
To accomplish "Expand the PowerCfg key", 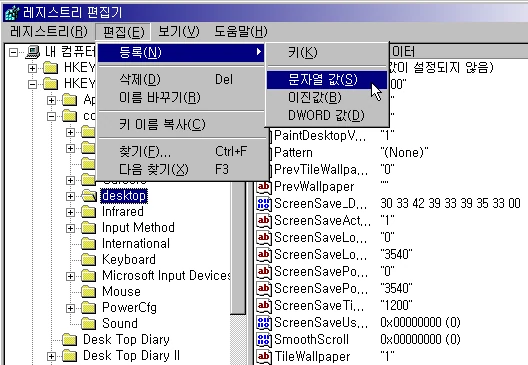I will (70, 308).
